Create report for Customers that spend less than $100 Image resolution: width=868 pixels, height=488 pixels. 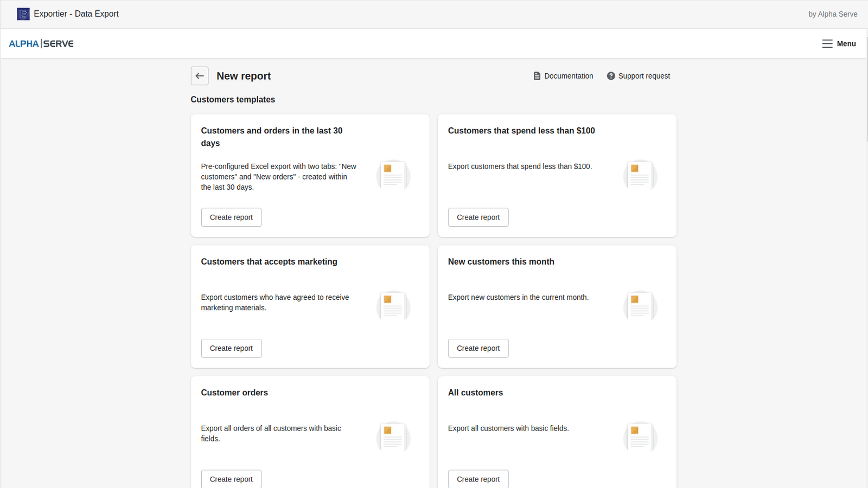[x=478, y=217]
